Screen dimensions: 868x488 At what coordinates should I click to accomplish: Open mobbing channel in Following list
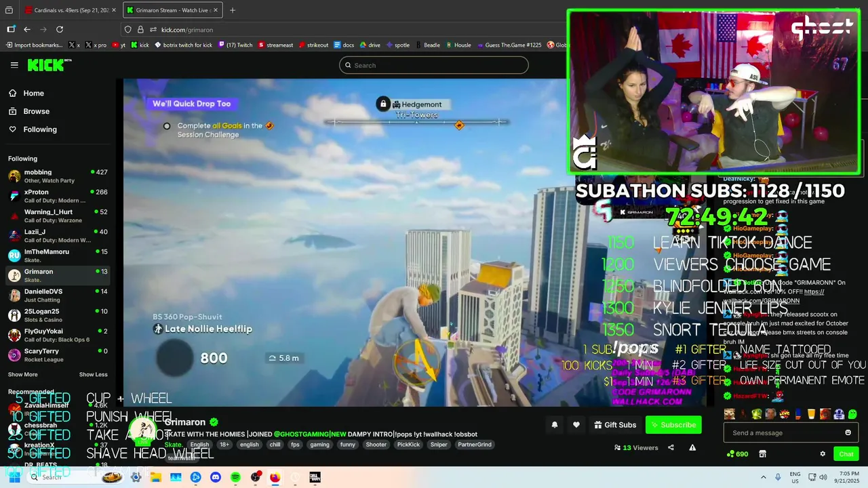[x=58, y=176]
